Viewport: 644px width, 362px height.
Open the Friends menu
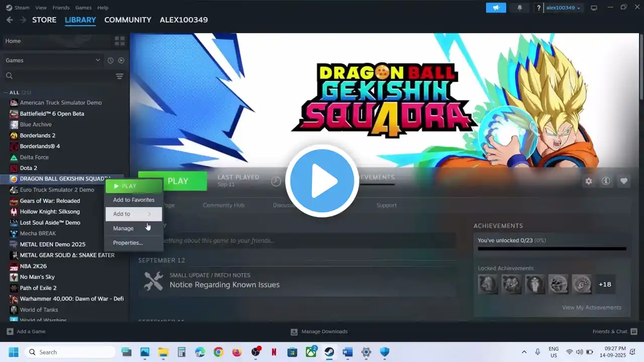click(61, 8)
